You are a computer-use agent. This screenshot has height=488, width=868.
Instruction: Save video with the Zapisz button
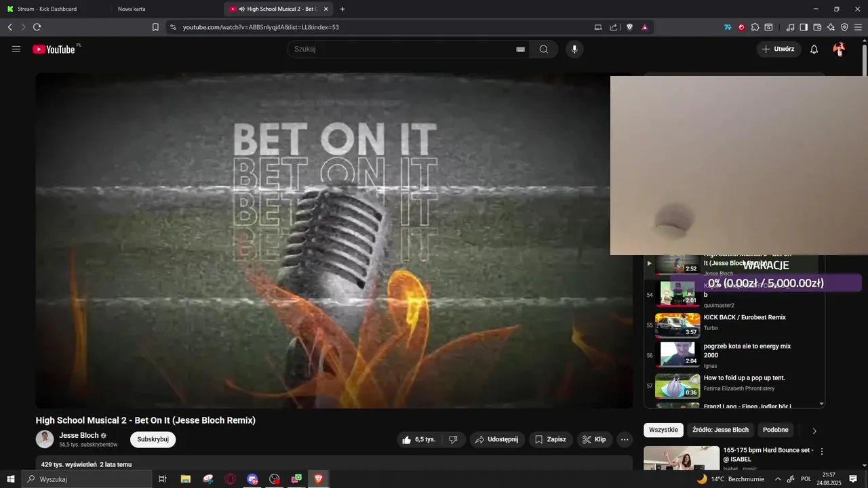(x=551, y=439)
